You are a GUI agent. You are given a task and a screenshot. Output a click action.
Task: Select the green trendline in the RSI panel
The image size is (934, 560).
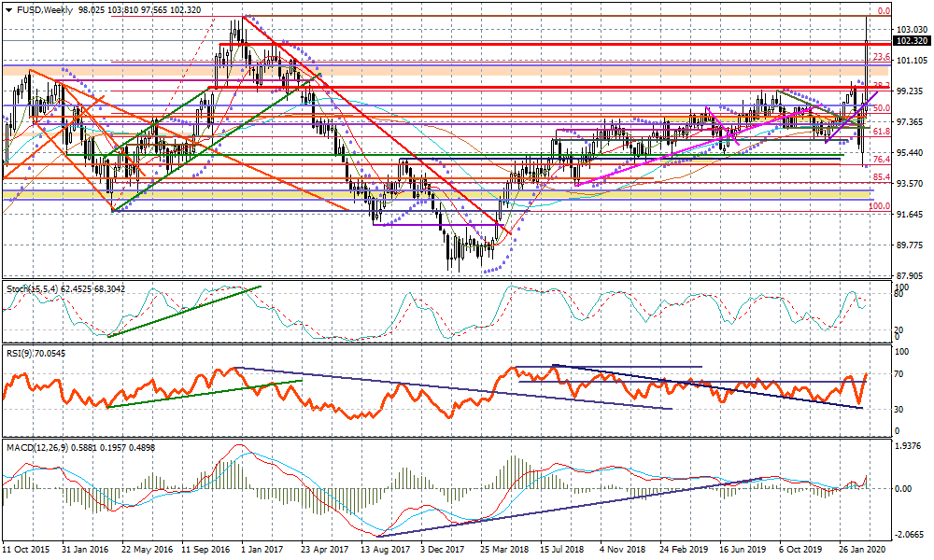205,393
